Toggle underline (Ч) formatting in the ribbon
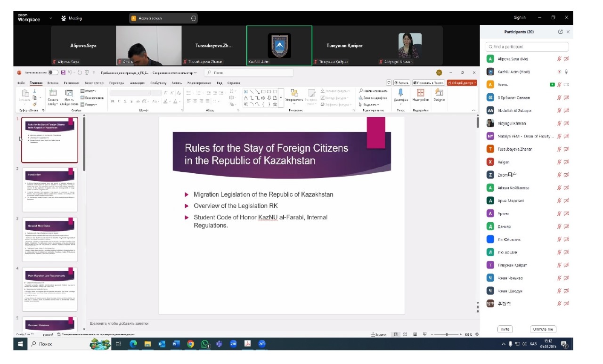The width and height of the screenshot is (603, 364). click(125, 101)
